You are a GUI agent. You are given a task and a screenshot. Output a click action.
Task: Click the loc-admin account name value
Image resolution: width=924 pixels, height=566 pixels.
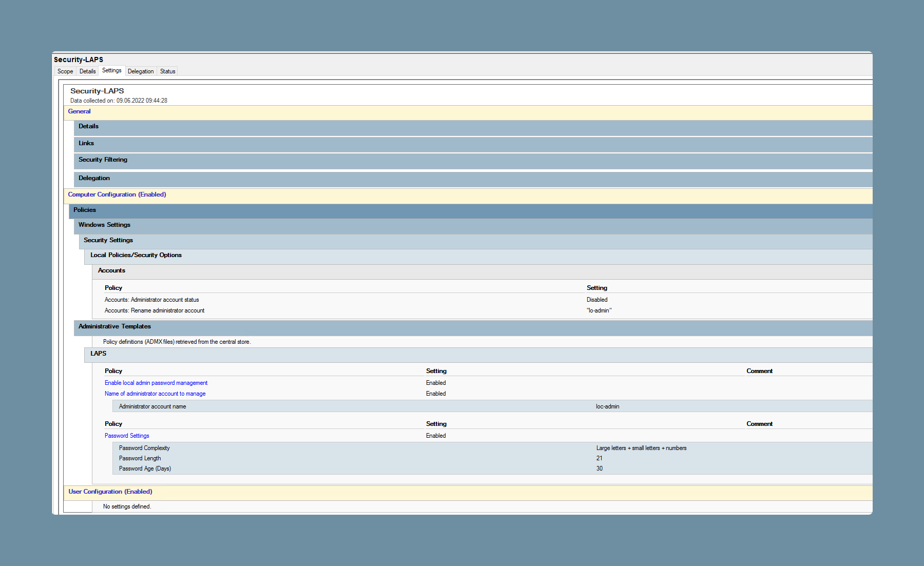coord(607,406)
